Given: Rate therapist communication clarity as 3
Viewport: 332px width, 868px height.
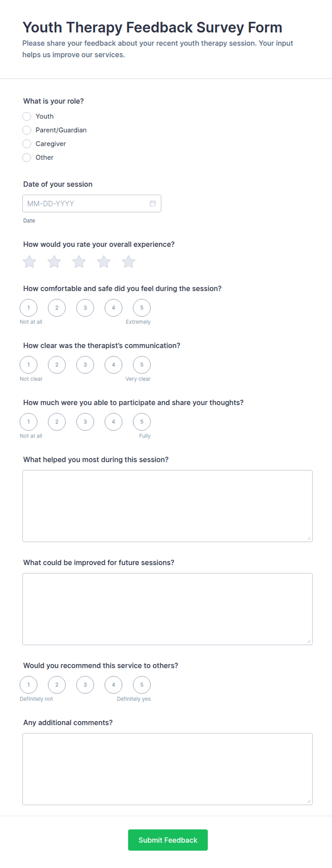Looking at the screenshot, I should click(x=85, y=365).
